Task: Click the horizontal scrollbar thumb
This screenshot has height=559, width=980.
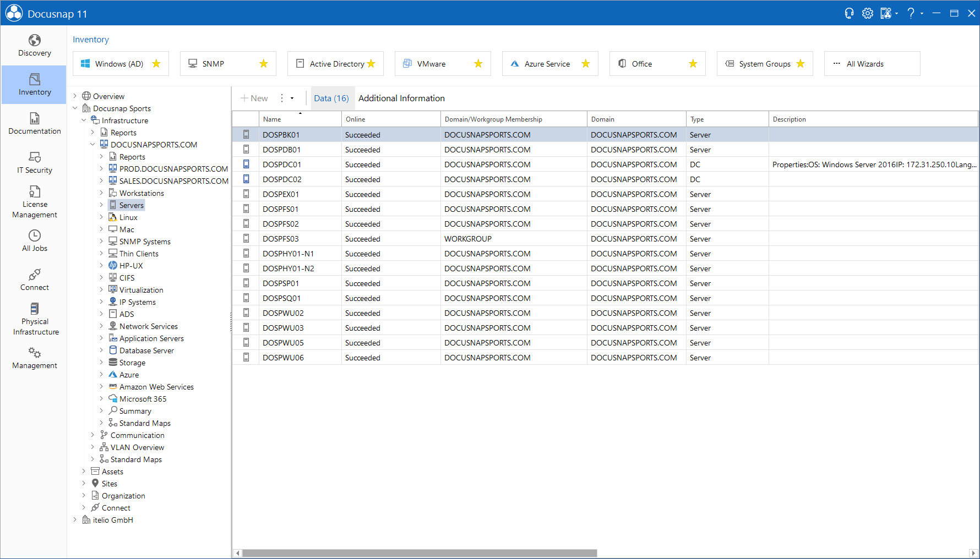Action: coord(420,553)
